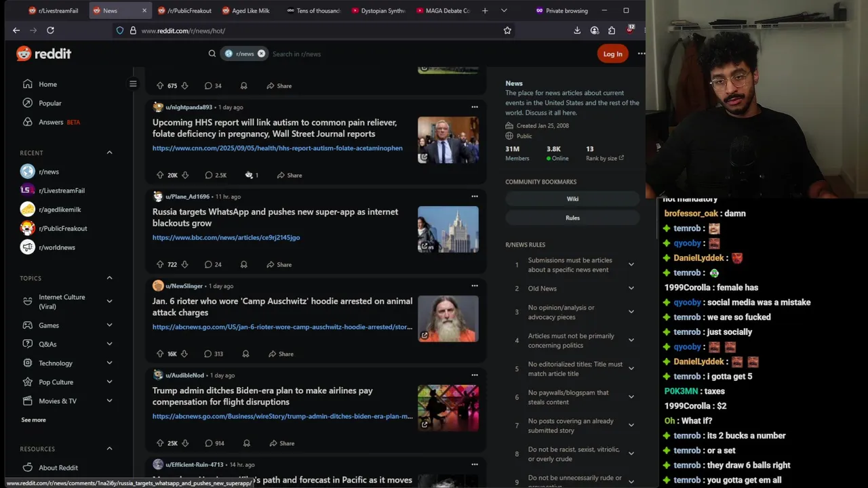Upvote the HHS autism report post
Image resolution: width=868 pixels, height=488 pixels.
pos(160,175)
